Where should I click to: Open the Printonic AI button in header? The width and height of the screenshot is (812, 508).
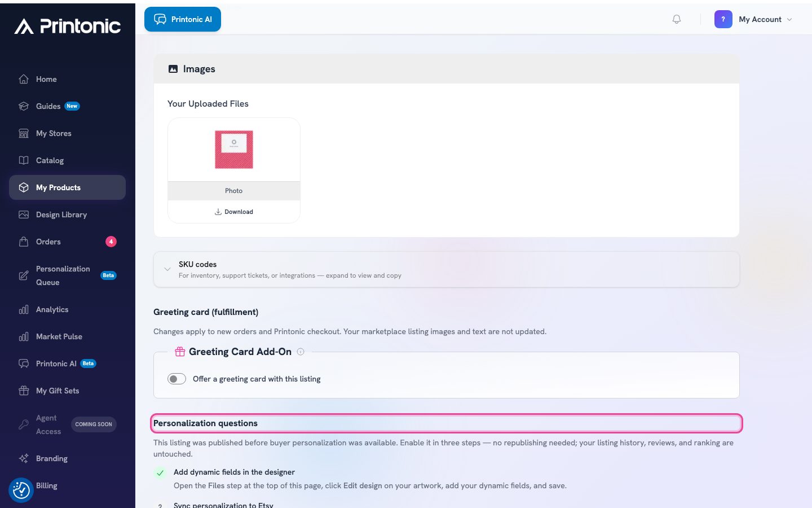click(x=183, y=19)
